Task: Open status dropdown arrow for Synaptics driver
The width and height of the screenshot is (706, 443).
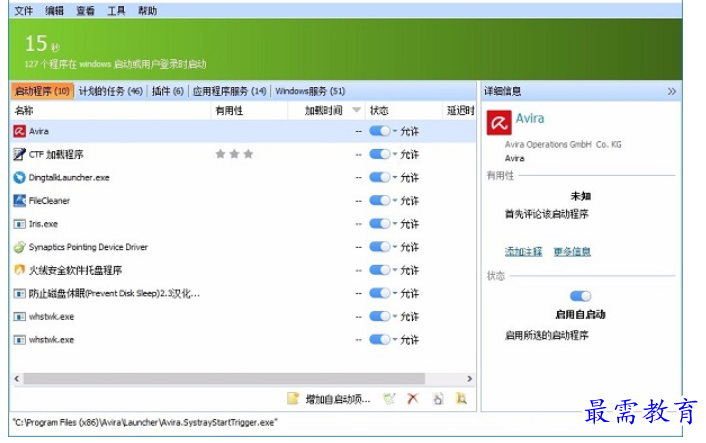Action: click(x=395, y=247)
